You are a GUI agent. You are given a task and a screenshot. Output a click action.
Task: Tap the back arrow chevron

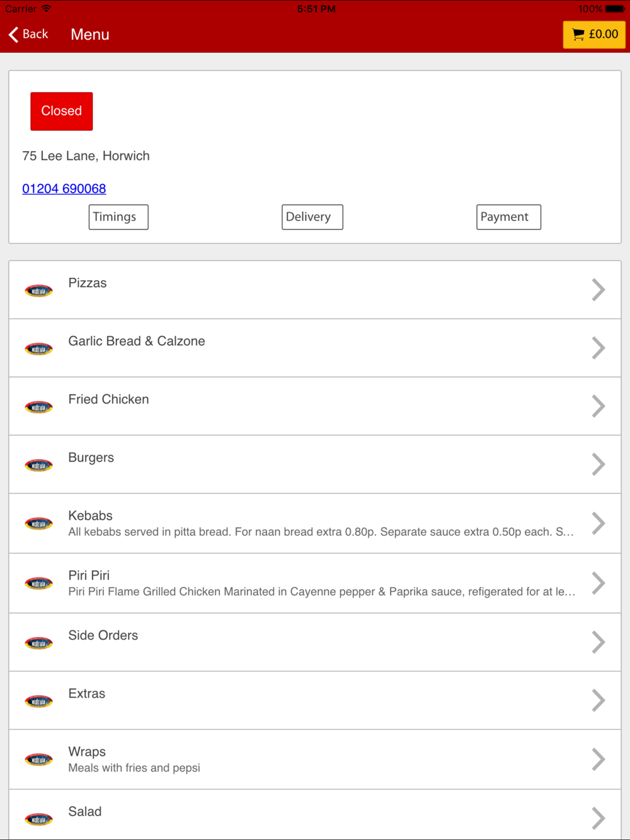[x=13, y=35]
